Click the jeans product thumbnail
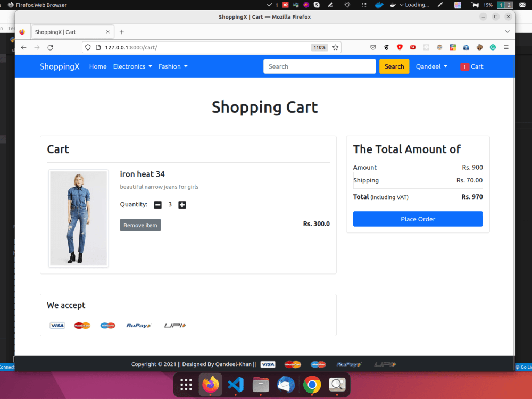This screenshot has width=532, height=399. [x=78, y=219]
